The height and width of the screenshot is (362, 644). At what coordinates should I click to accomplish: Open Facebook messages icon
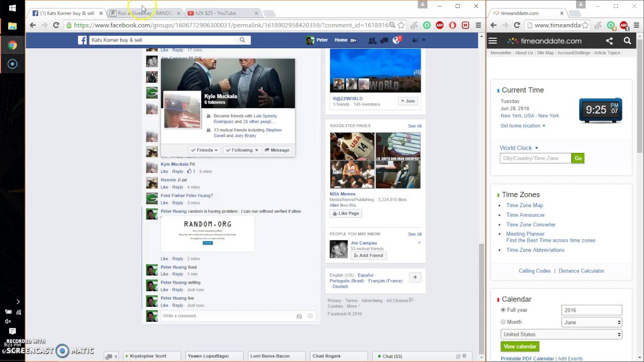384,40
